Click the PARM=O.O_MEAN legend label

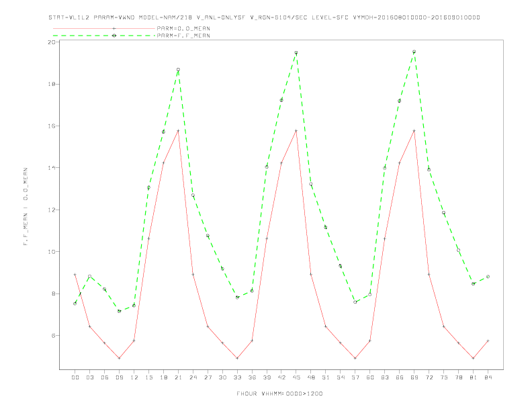(183, 28)
